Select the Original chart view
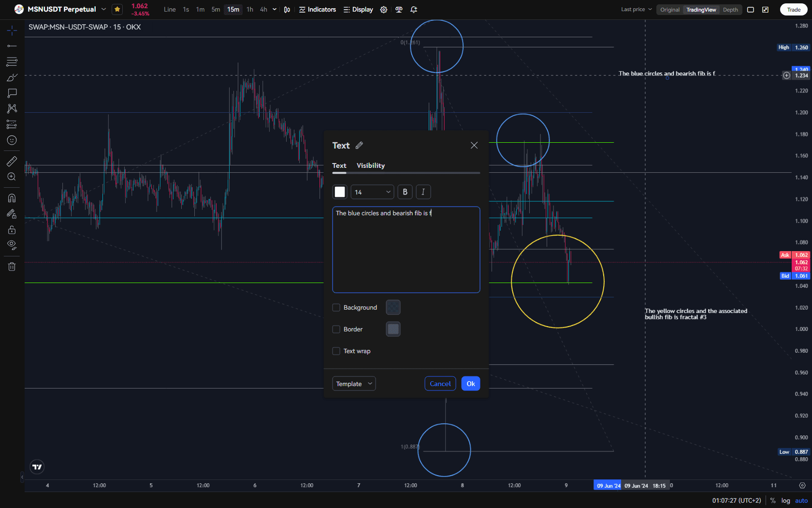The width and height of the screenshot is (812, 508). (x=670, y=10)
